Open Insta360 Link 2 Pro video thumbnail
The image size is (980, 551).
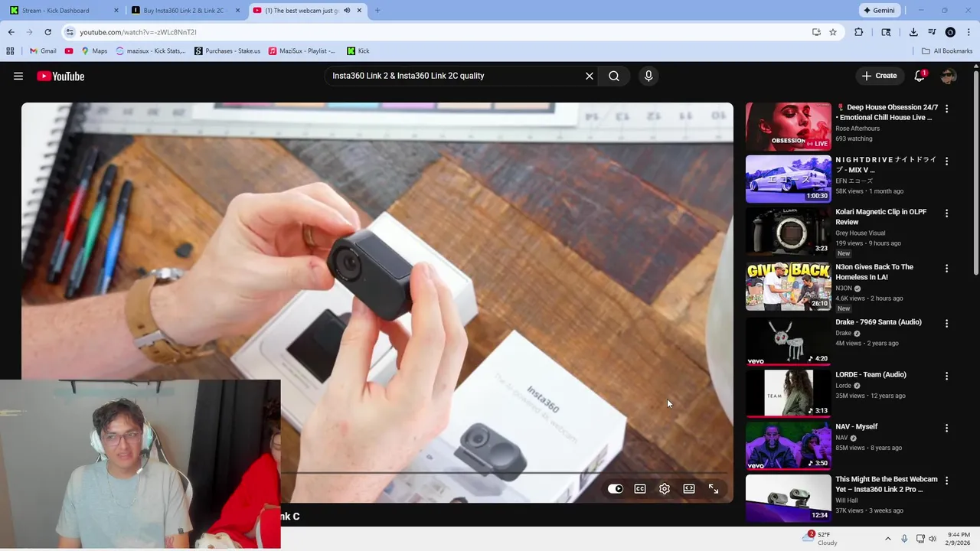pos(788,498)
